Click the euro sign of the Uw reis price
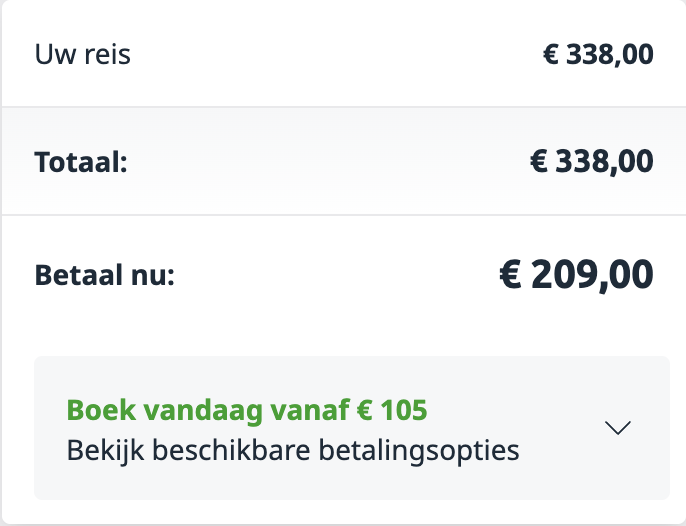Viewport: 686px width, 526px height. point(550,54)
